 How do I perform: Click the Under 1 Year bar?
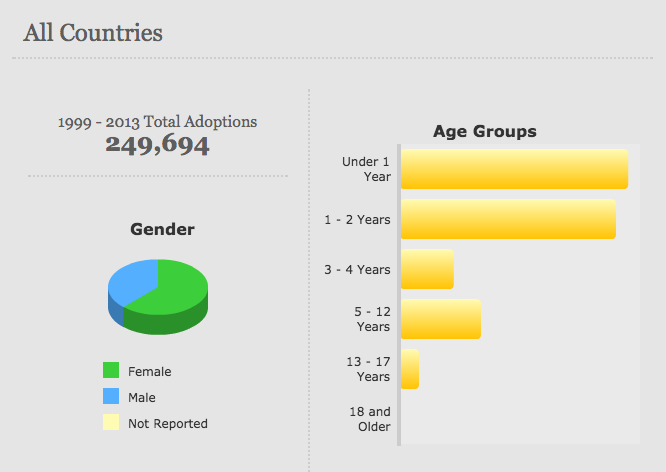[x=514, y=169]
